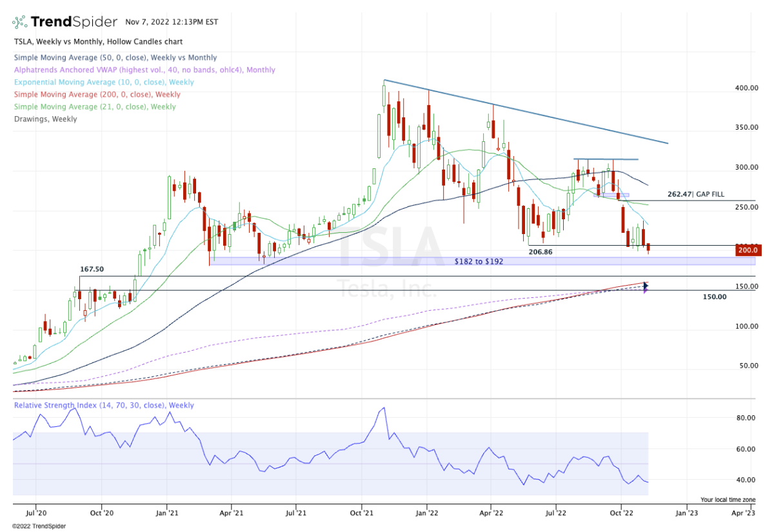Select the small blue gap box near 262

tap(611, 195)
